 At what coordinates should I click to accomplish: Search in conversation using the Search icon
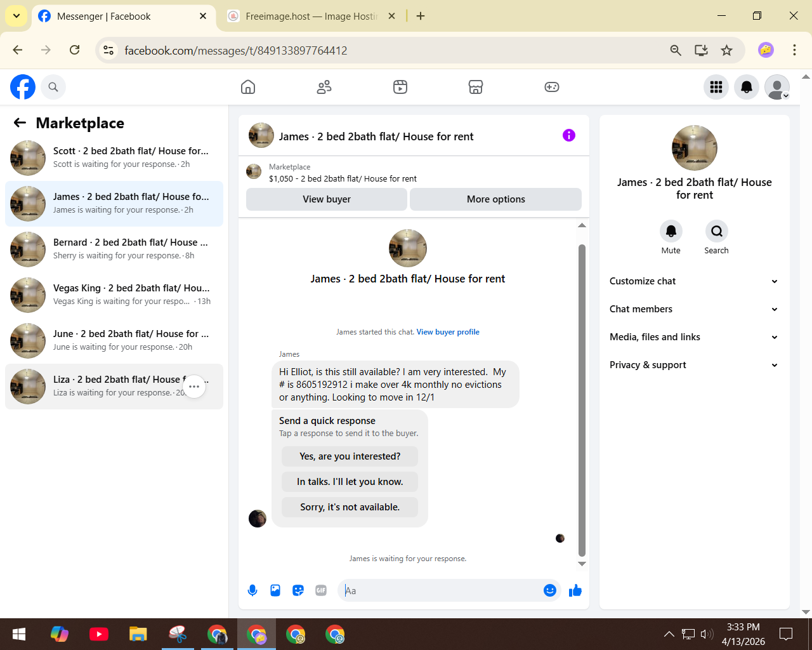[716, 231]
